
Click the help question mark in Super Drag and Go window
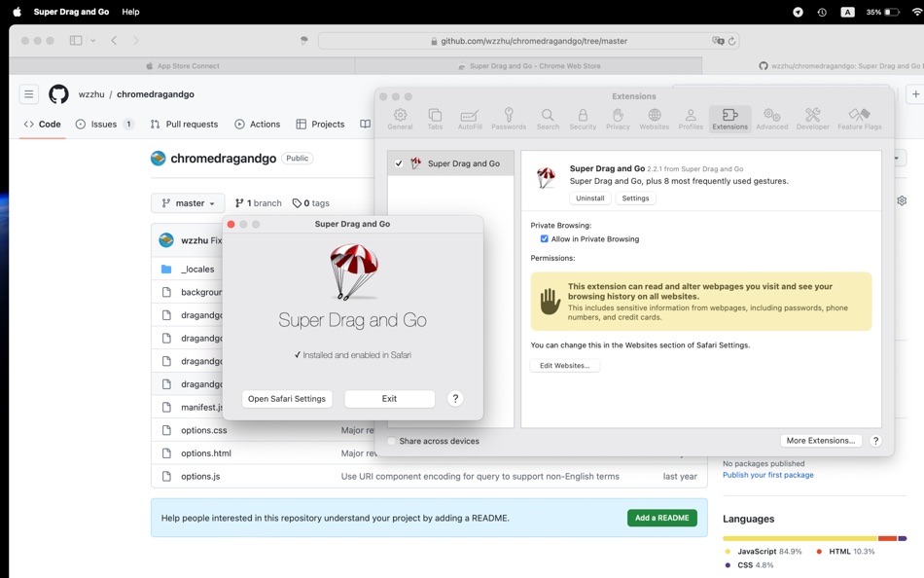click(455, 399)
